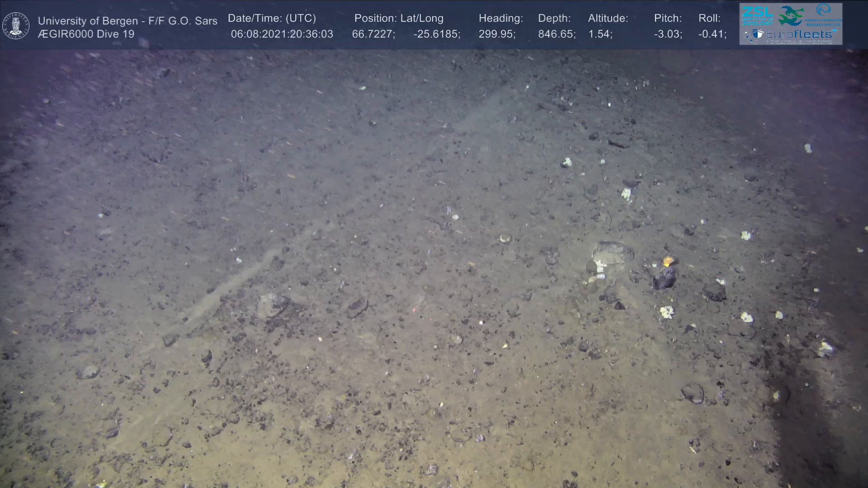This screenshot has height=488, width=868.
Task: Click the University of Bergen seal logo
Action: point(16,25)
